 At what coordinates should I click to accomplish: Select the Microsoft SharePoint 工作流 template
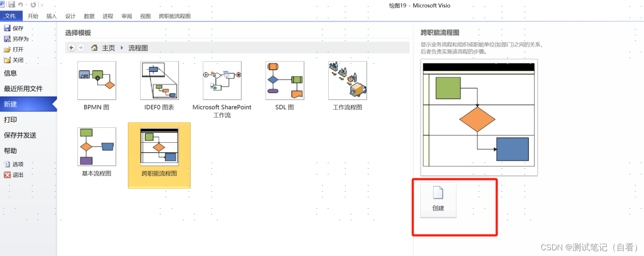(222, 90)
